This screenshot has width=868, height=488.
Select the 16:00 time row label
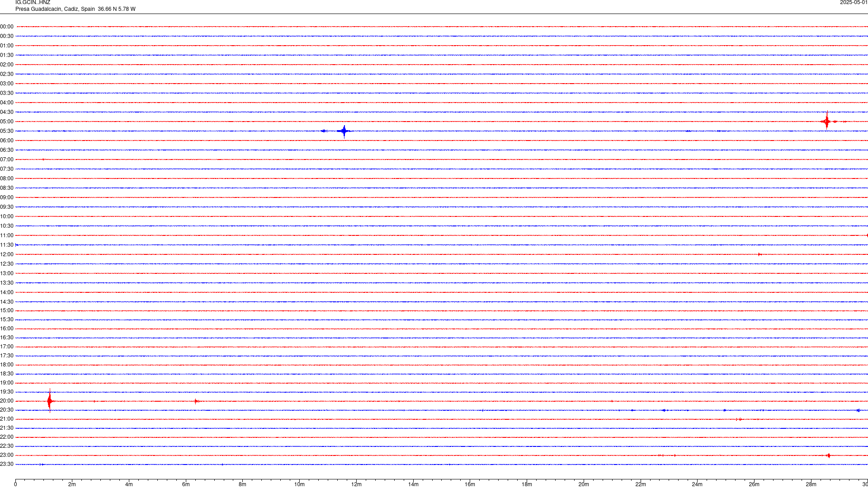click(x=7, y=328)
